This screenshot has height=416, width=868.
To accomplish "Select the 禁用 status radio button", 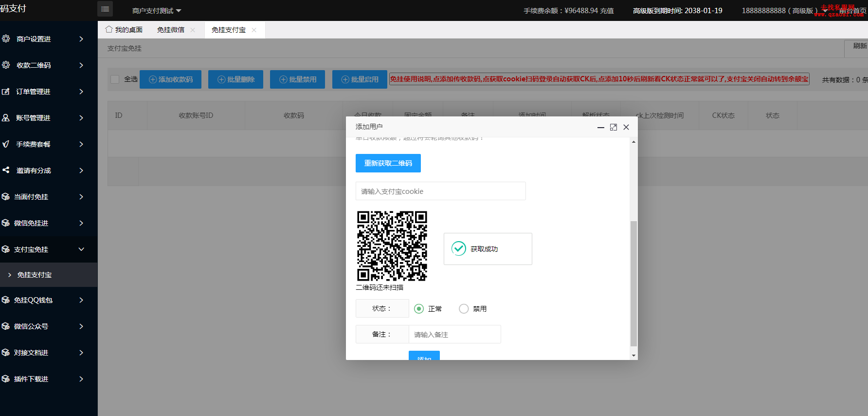I will click(x=464, y=309).
